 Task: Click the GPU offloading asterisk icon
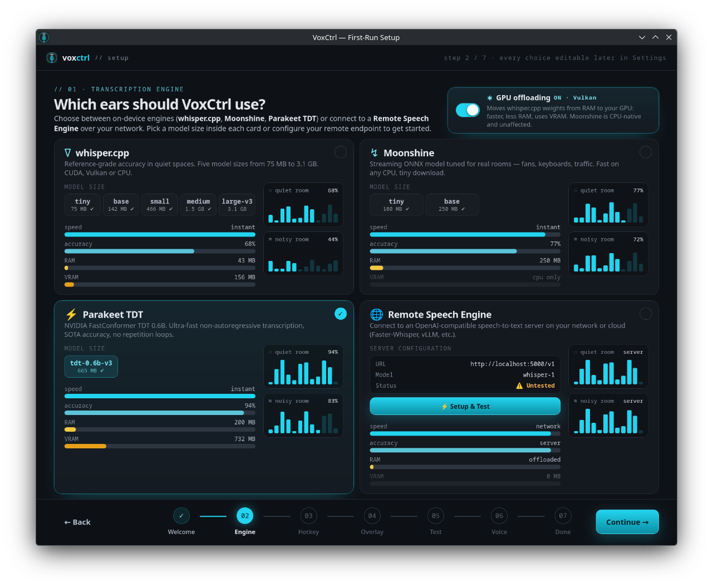pos(490,98)
